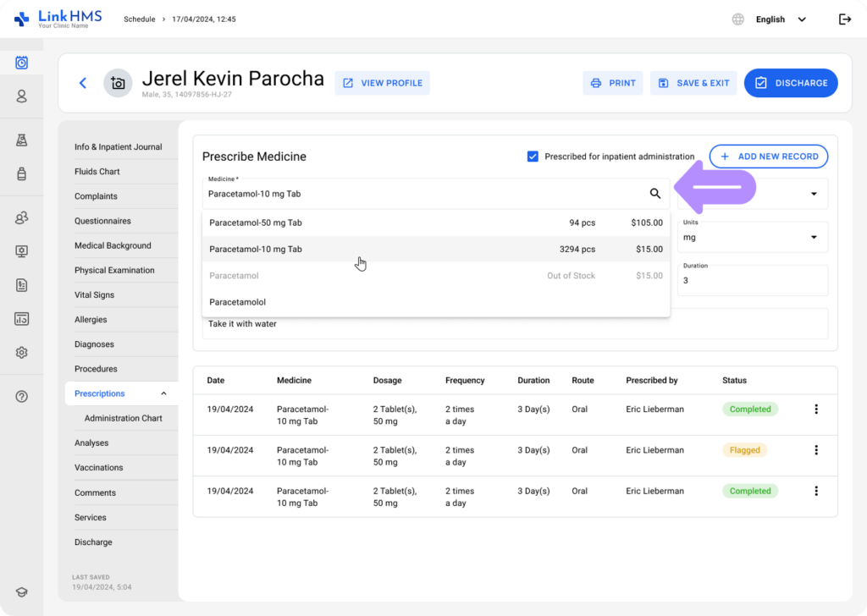Image resolution: width=867 pixels, height=616 pixels.
Task: Toggle Prescribed for inpatient administration checkbox
Action: point(533,157)
